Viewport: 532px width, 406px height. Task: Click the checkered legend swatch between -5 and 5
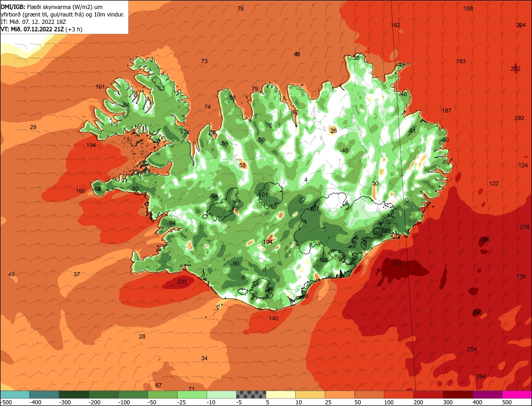[251, 394]
